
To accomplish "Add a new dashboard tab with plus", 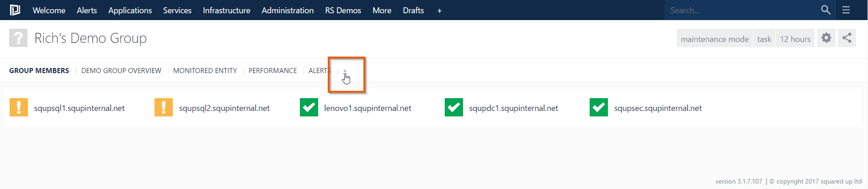I will pos(345,71).
